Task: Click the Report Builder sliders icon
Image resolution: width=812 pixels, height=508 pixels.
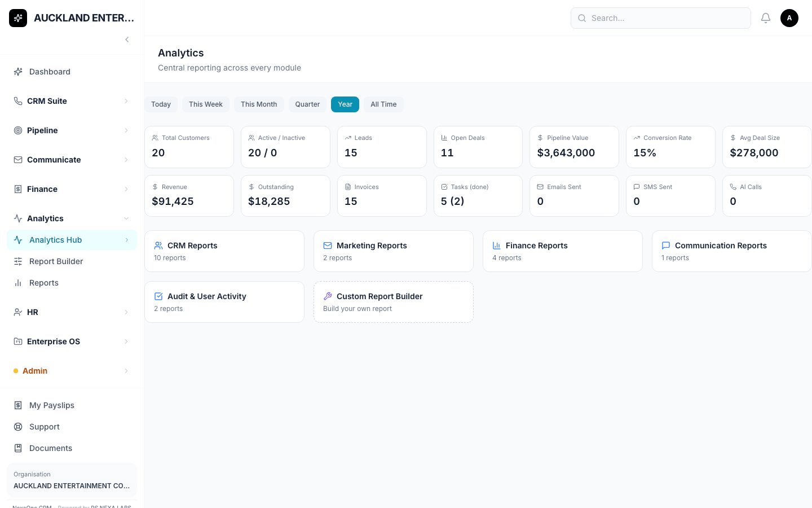Action: click(x=18, y=261)
